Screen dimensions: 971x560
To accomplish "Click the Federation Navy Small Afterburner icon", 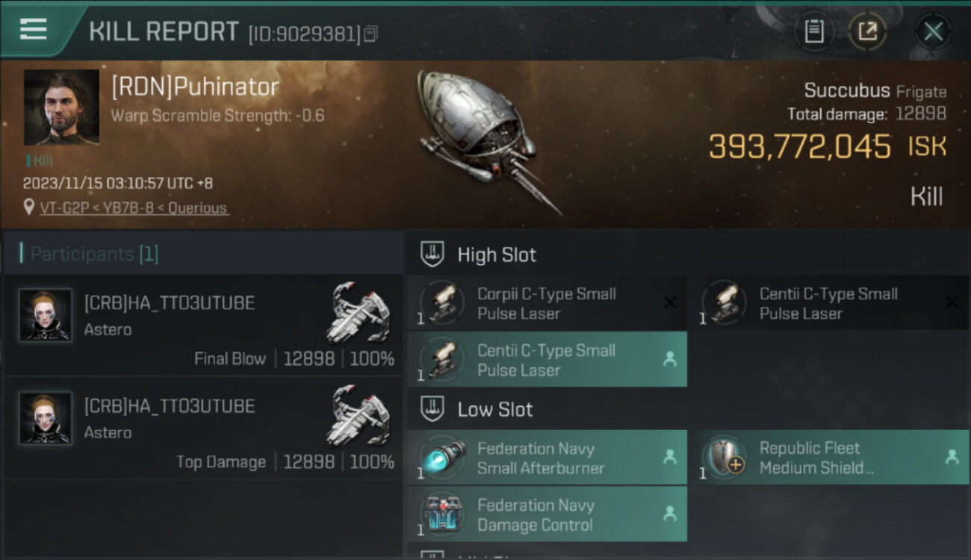I will pos(442,457).
